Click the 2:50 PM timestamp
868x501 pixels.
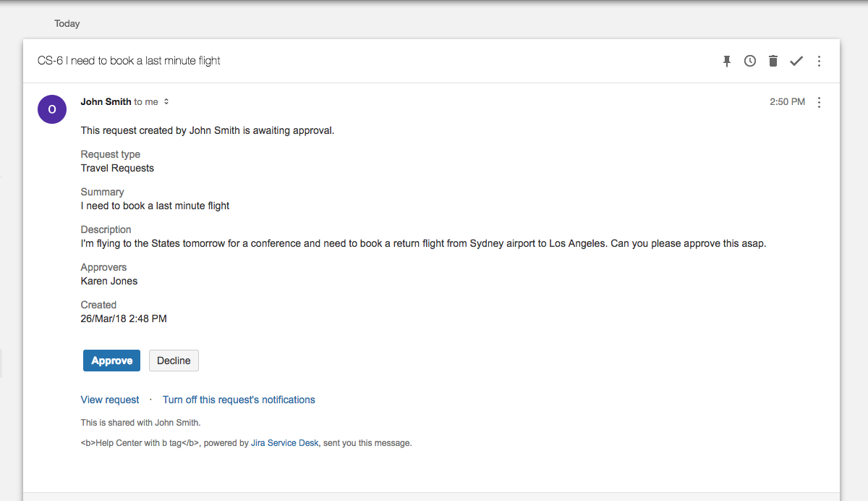[787, 101]
